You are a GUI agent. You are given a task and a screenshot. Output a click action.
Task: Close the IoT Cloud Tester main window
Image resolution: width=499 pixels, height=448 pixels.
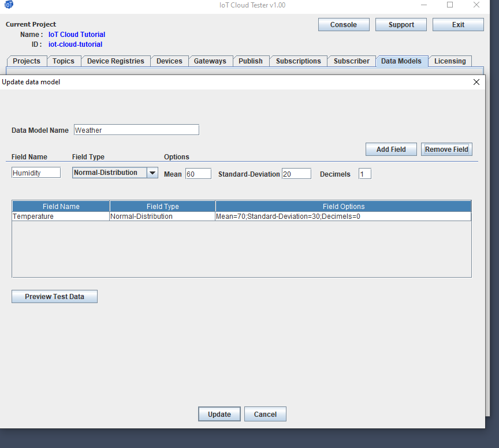(x=476, y=5)
